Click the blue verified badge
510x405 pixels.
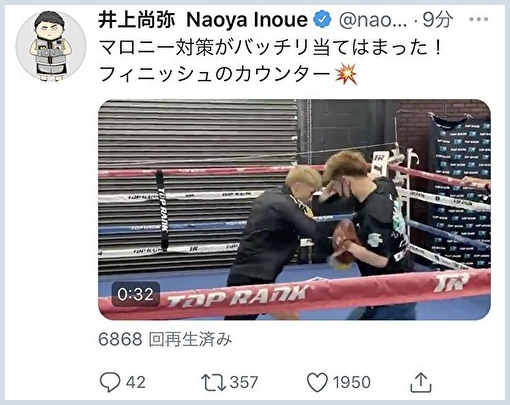tap(322, 20)
